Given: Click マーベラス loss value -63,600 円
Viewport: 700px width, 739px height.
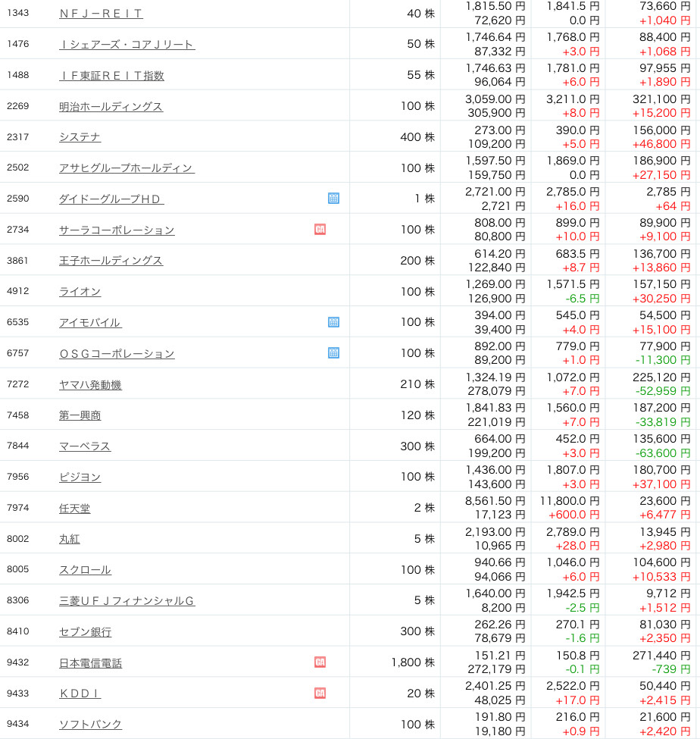Looking at the screenshot, I should pos(663,453).
